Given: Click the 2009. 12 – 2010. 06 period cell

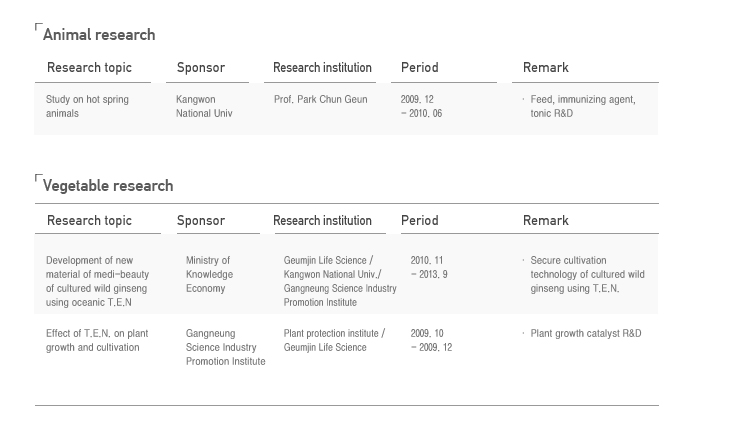Looking at the screenshot, I should coord(421,106).
